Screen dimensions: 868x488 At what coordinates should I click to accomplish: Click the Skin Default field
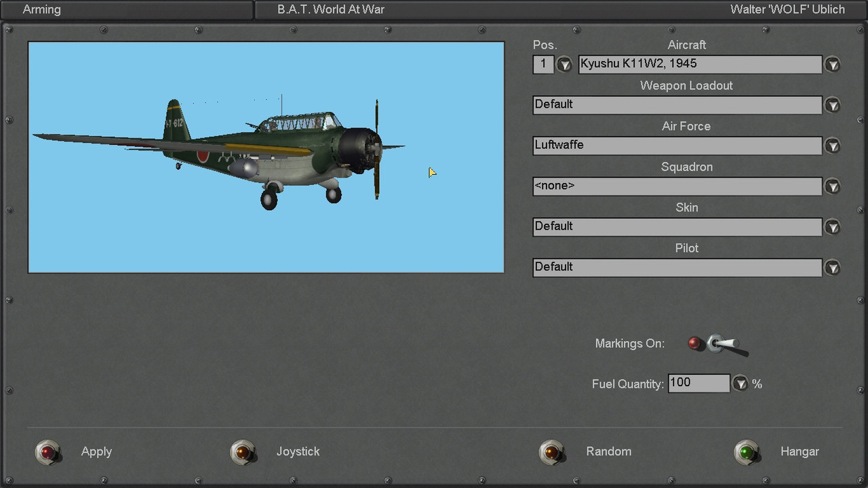coord(677,227)
